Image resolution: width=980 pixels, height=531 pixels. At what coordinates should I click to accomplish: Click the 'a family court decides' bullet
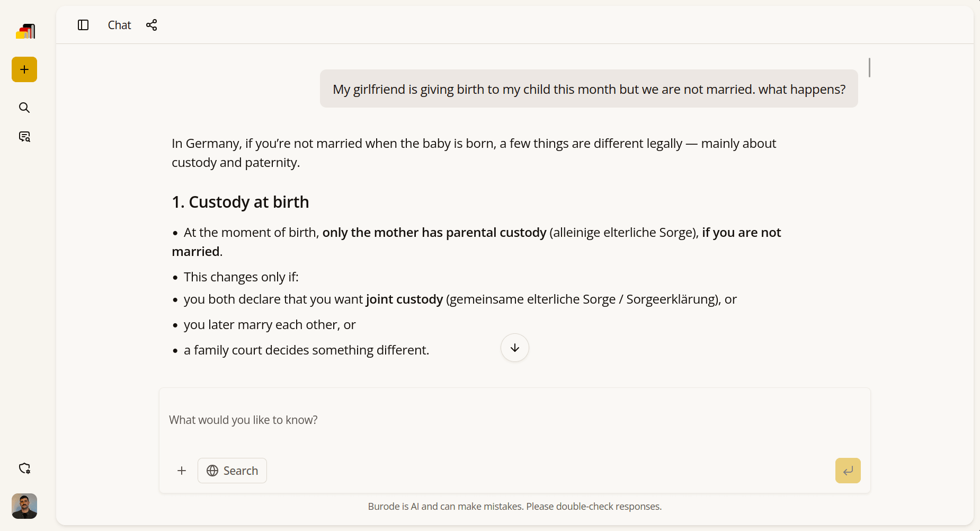pos(306,350)
